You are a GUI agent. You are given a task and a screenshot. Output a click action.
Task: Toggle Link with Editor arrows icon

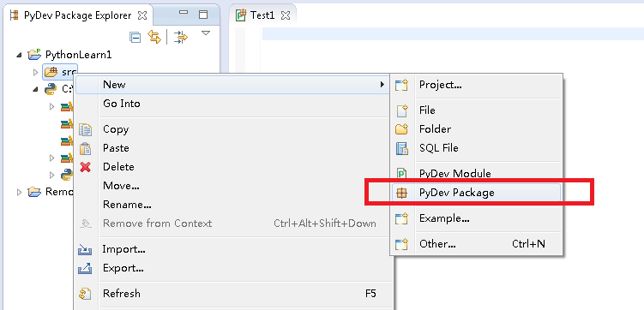tap(154, 38)
